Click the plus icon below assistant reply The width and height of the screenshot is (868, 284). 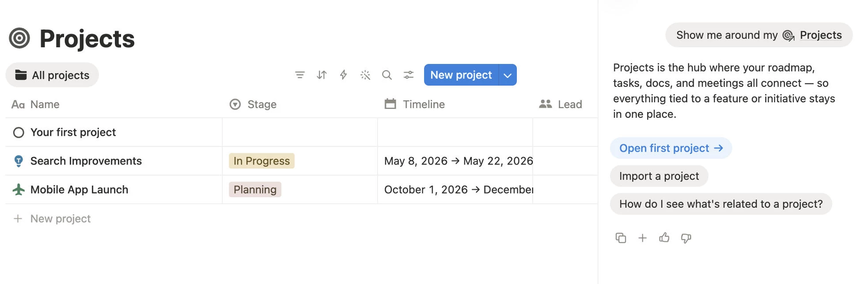click(642, 238)
